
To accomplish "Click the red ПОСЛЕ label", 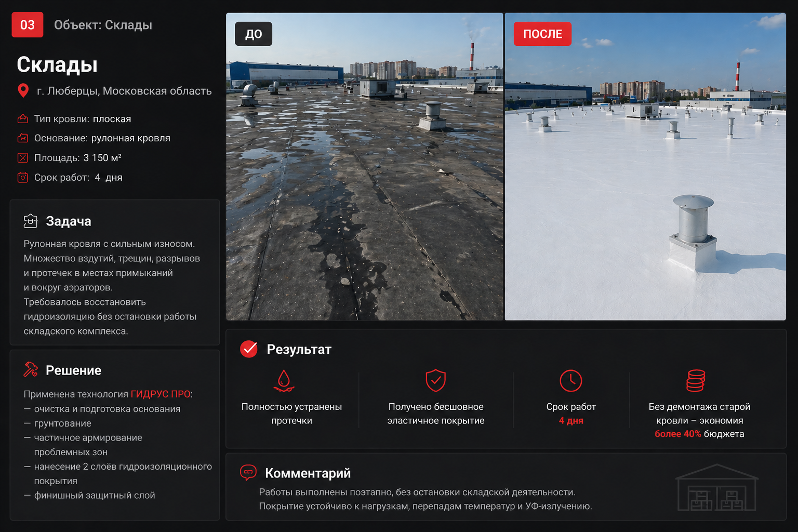I will tap(542, 34).
